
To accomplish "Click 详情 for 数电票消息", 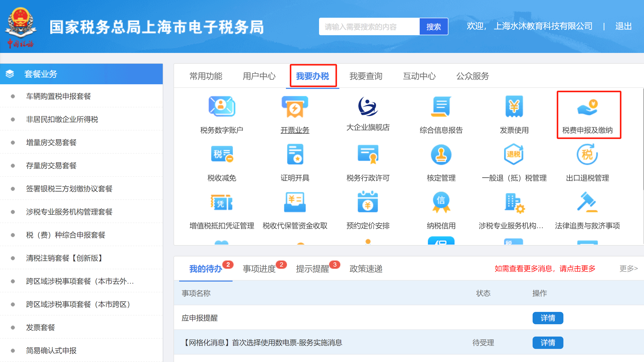I will coord(547,342).
